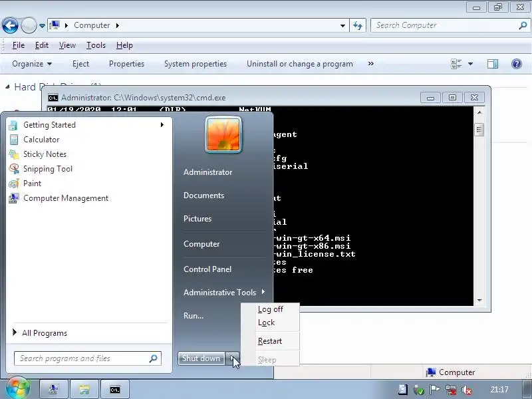Viewport: 532px width, 399px height.
Task: Click the Shut down options arrow
Action: (x=232, y=358)
